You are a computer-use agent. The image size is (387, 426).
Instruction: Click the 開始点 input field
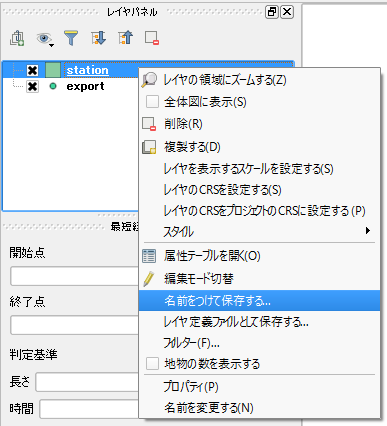[x=74, y=276]
